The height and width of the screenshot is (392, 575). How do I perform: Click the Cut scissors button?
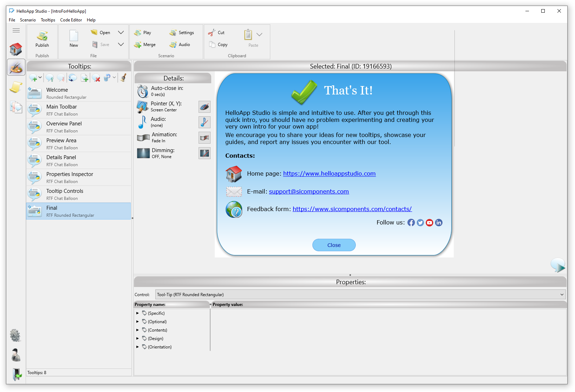pos(216,33)
